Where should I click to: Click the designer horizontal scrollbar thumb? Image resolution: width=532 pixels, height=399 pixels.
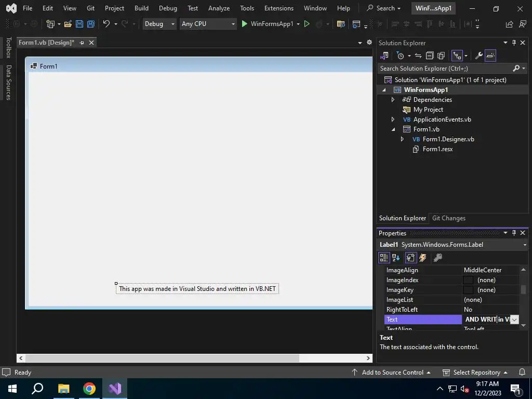163,358
